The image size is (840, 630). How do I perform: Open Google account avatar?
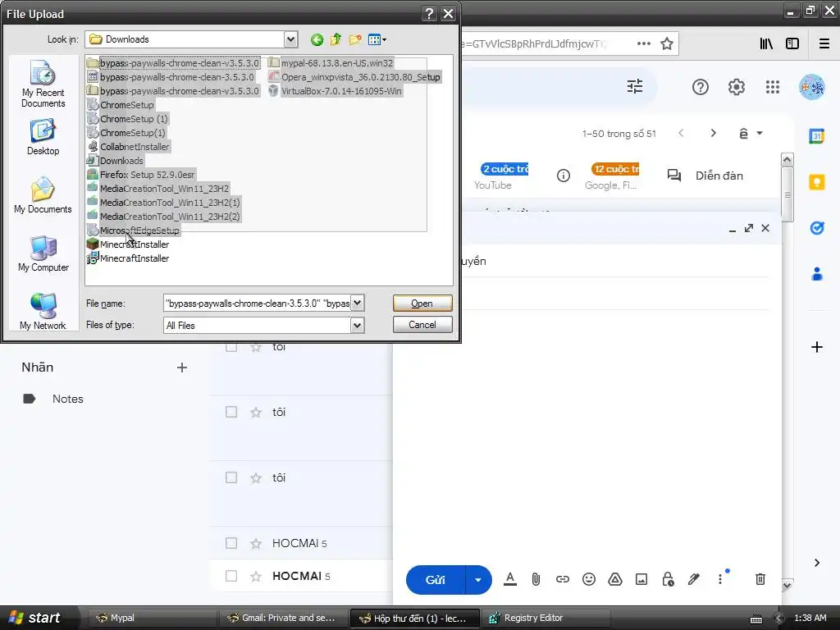[811, 87]
